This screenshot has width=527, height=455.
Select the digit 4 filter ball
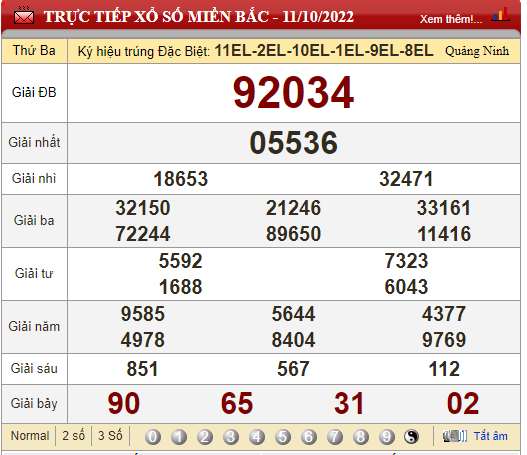tap(257, 437)
